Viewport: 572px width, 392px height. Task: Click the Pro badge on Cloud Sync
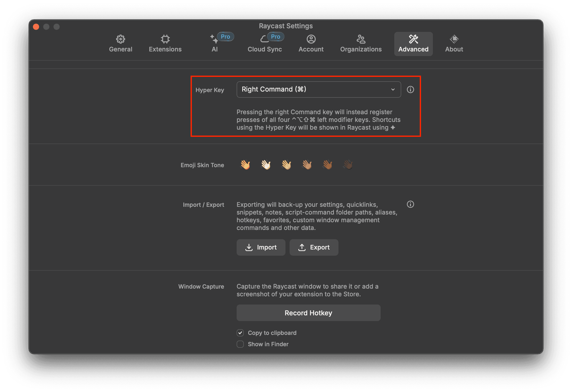pos(275,37)
